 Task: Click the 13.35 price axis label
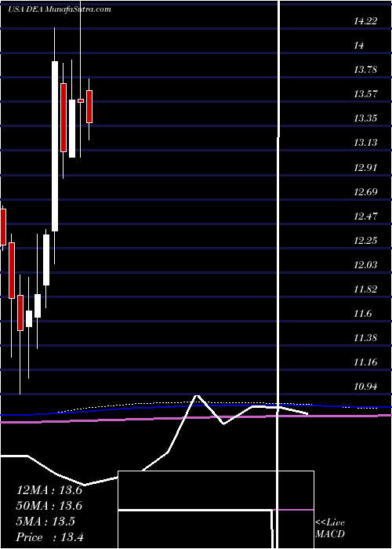click(365, 118)
